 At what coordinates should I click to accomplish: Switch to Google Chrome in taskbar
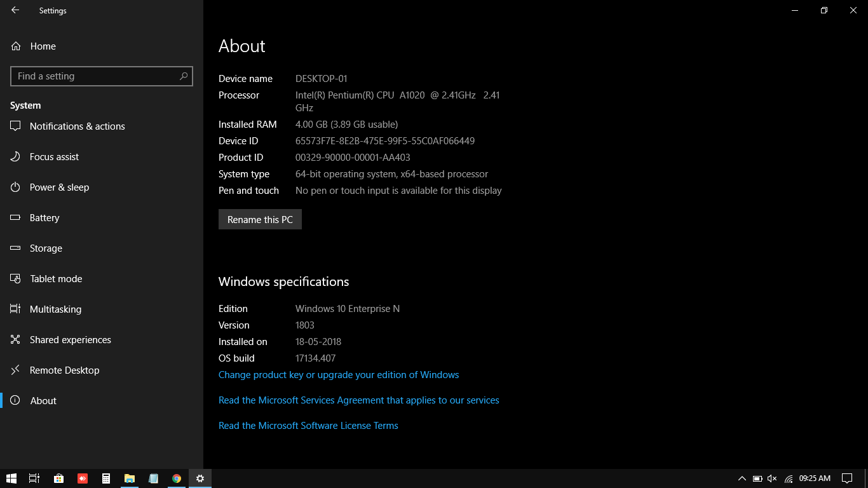coord(177,478)
